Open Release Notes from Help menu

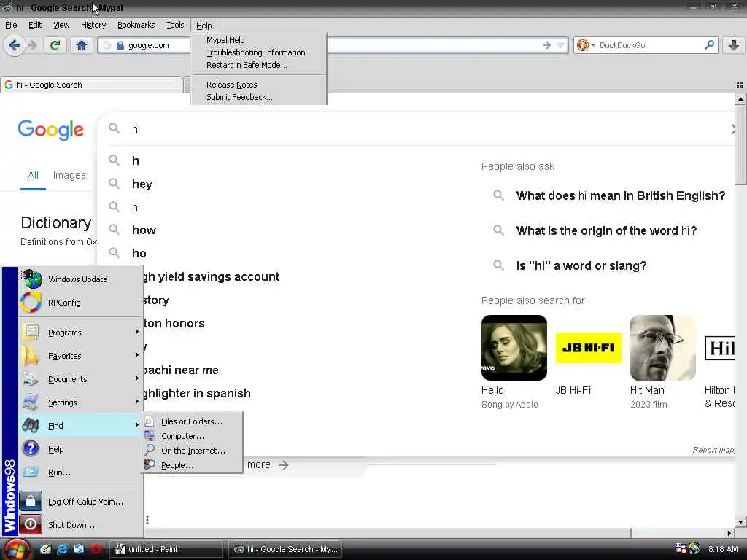[x=259, y=85]
